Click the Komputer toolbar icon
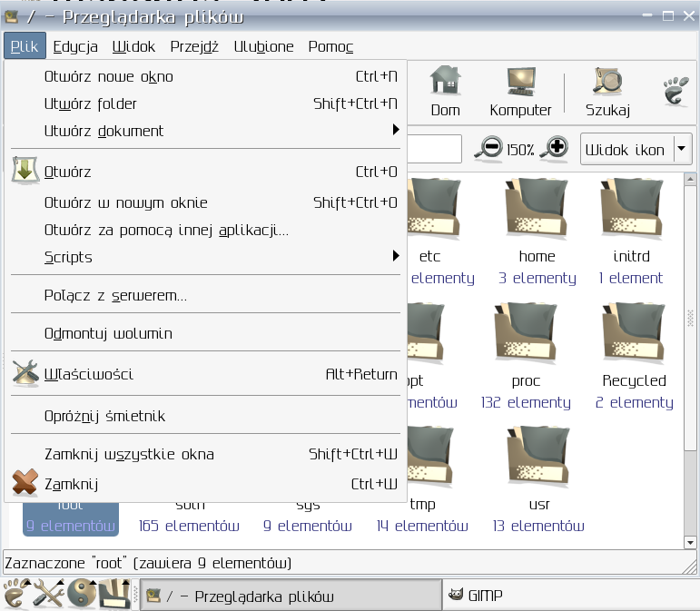 tap(520, 92)
